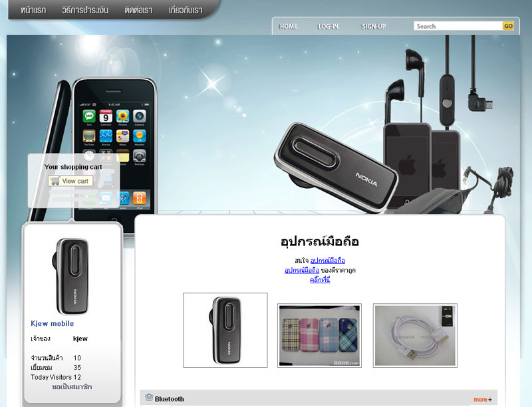Viewport: 532px width, 407px height.
Task: Click the 'Your shopping cart' heading
Action: coord(73,167)
